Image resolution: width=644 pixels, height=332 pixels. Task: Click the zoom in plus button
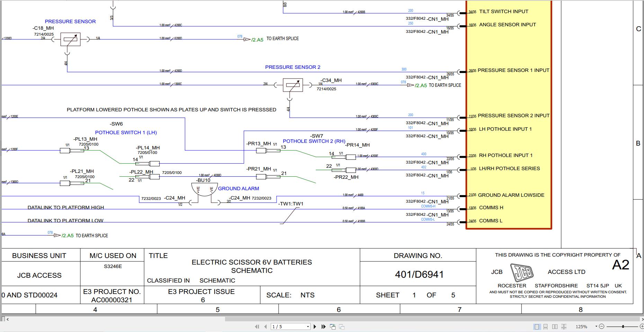click(642, 326)
